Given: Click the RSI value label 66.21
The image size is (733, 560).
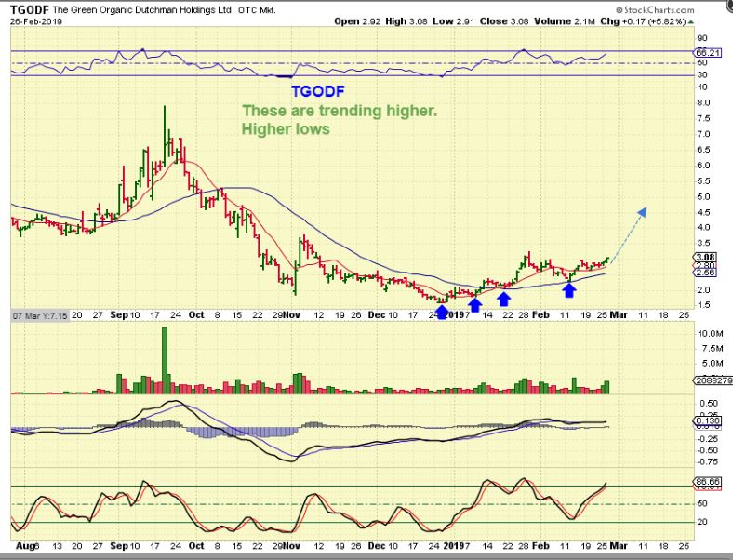Looking at the screenshot, I should point(708,54).
